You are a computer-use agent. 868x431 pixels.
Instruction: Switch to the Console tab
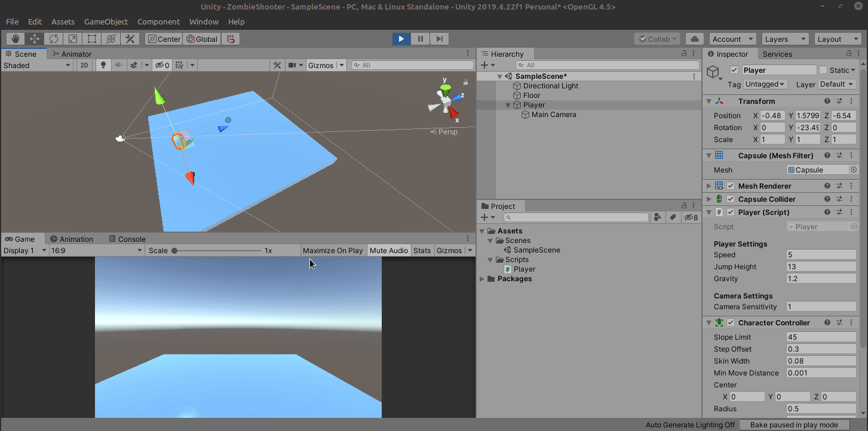tap(127, 239)
